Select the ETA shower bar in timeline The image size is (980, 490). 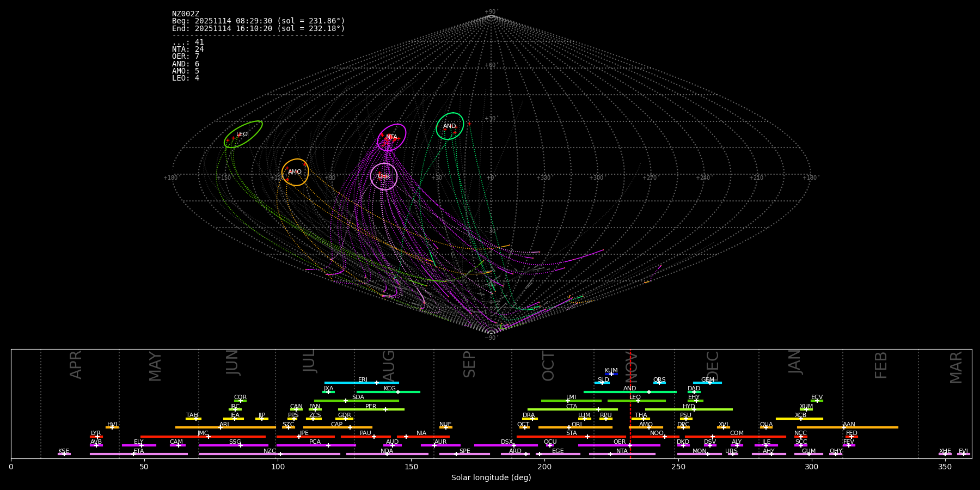[139, 454]
